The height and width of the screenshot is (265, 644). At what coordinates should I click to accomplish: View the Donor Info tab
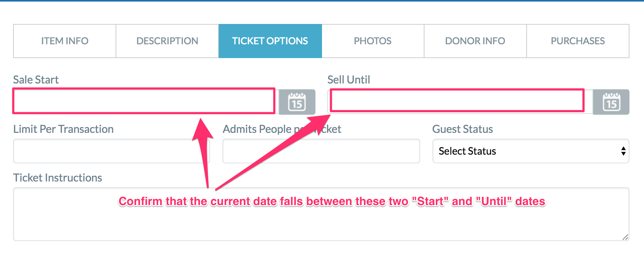(x=475, y=41)
